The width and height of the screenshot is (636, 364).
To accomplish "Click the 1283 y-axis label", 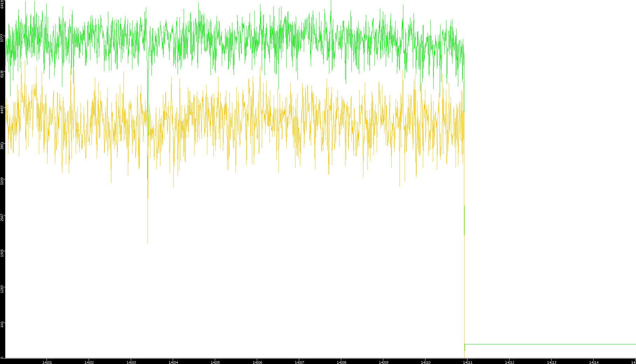I will [2, 289].
